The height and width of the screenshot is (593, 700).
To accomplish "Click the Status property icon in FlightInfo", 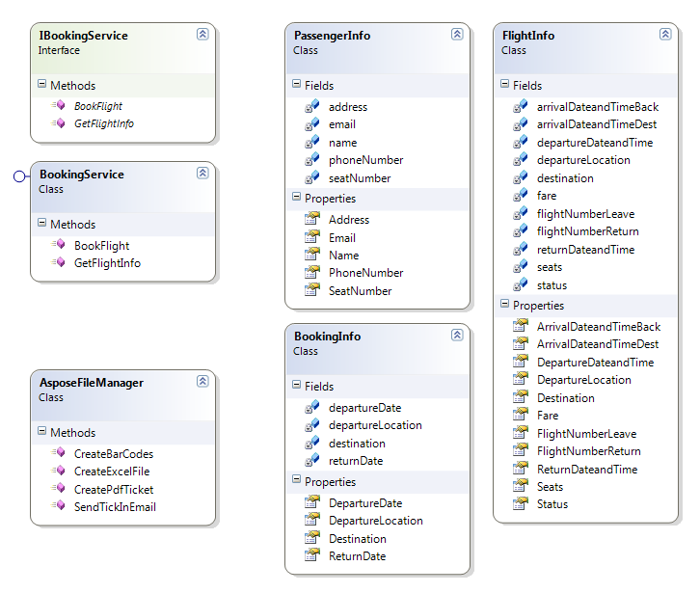I will 521,504.
